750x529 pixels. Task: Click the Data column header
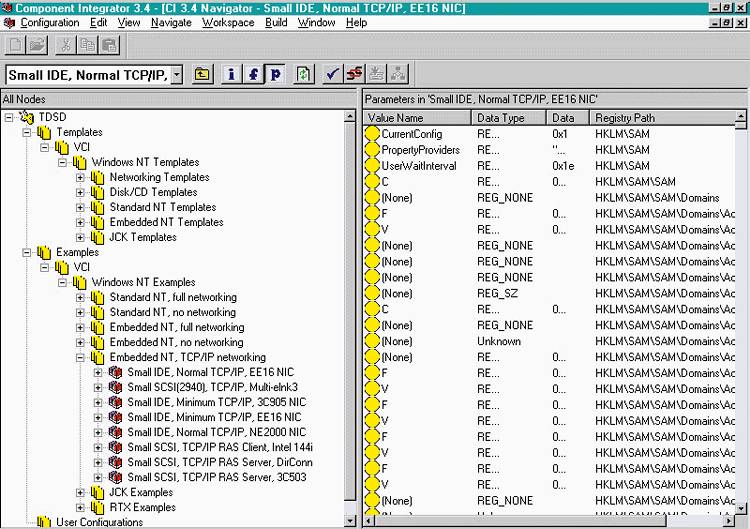coord(568,118)
